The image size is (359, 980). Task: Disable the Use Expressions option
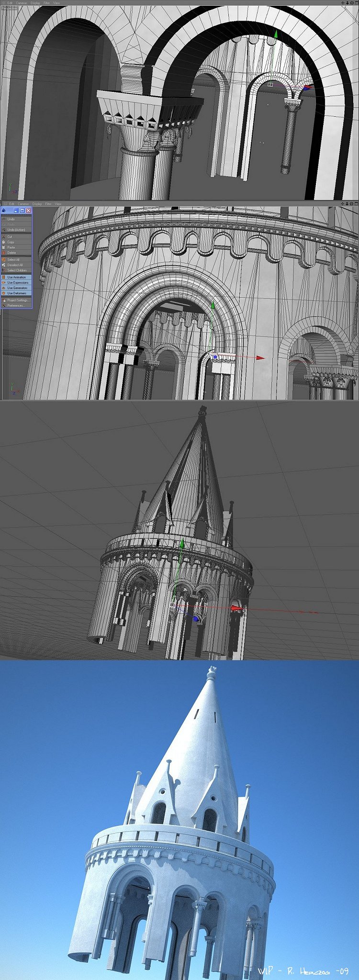[17, 282]
